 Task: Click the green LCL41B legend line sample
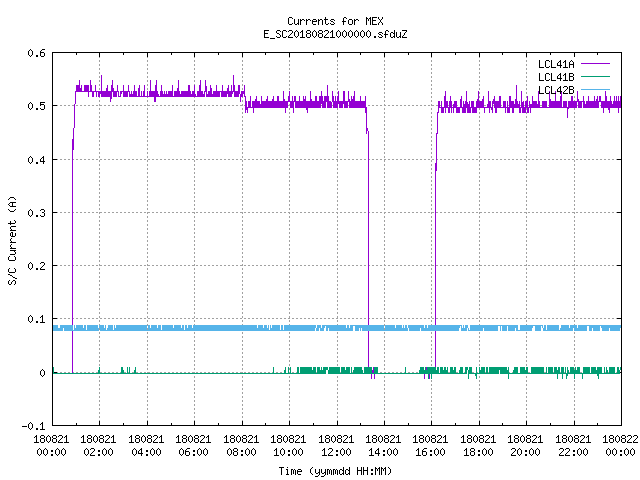pyautogui.click(x=595, y=76)
